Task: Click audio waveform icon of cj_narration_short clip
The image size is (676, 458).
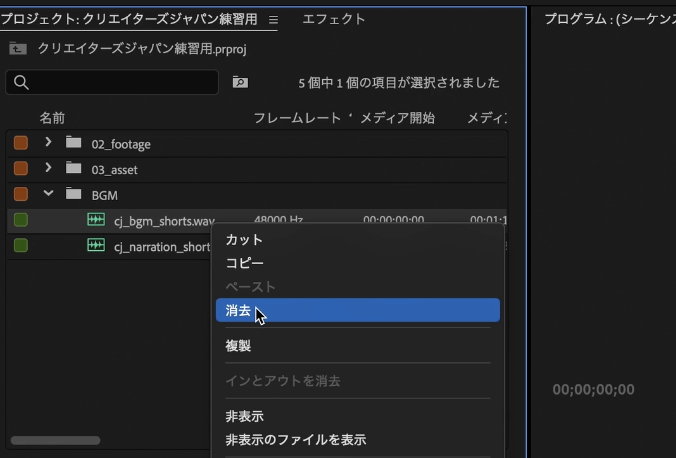Action: point(96,246)
